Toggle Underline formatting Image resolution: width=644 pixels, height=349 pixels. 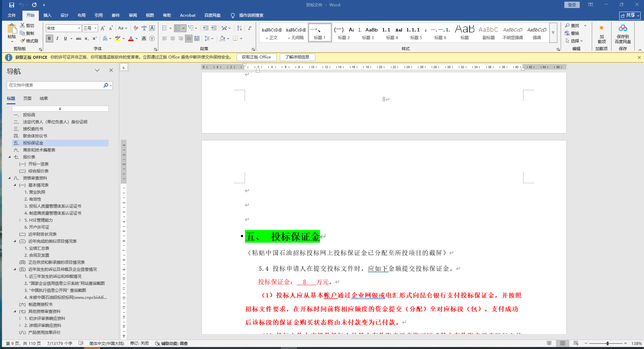coord(65,38)
